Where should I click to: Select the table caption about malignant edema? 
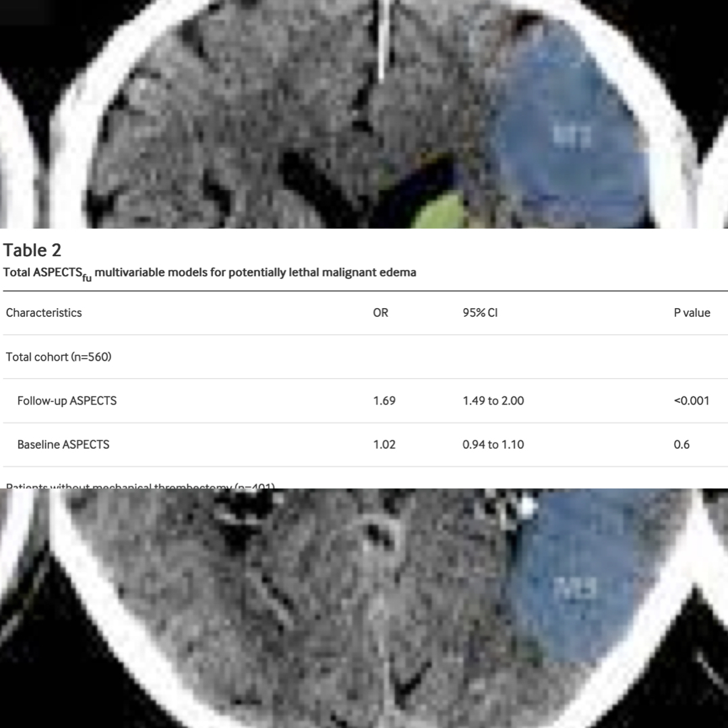click(x=210, y=273)
